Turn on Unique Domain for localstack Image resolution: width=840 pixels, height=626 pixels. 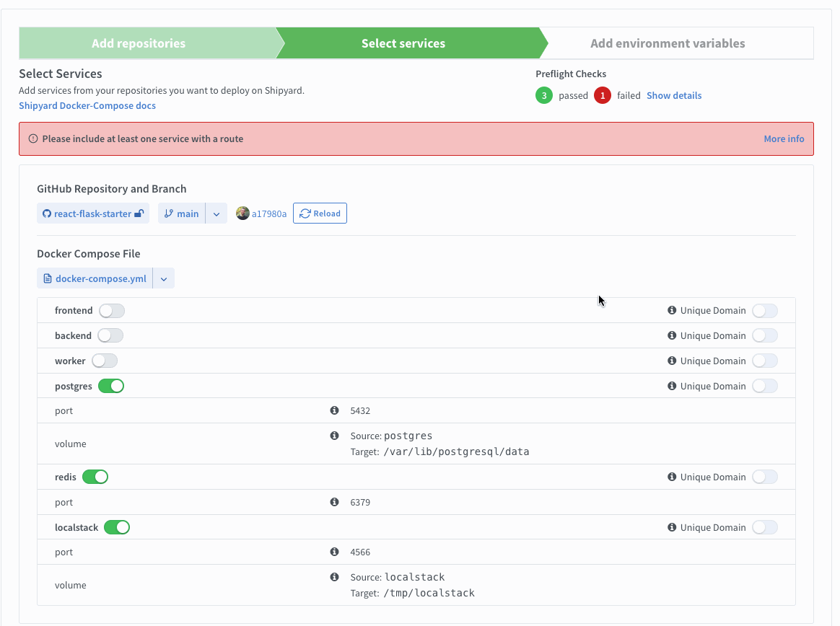point(764,527)
